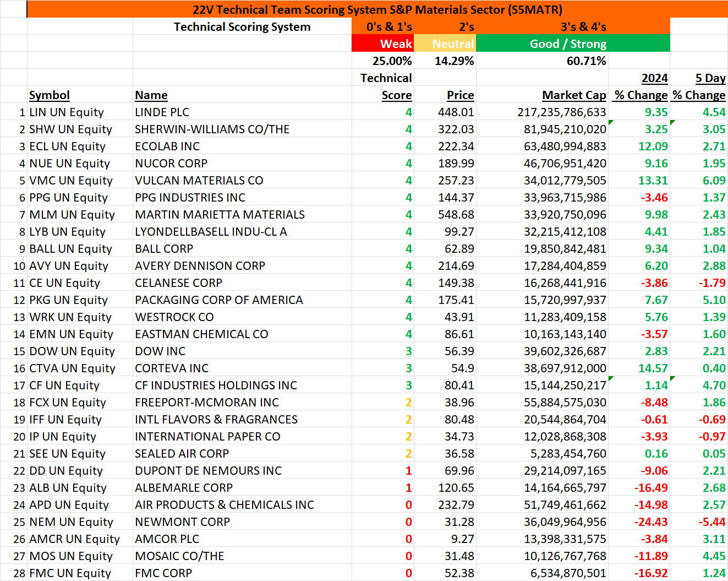Select the "2's" orange header cell
728x581 pixels.
click(x=445, y=26)
